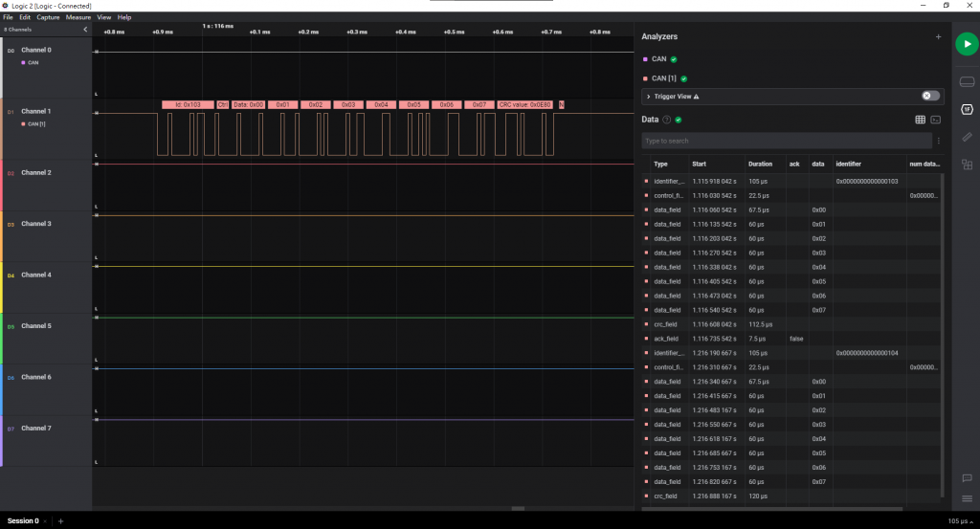The image size is (980, 529).
Task: Select the Channel 7 label
Action: [36, 429]
